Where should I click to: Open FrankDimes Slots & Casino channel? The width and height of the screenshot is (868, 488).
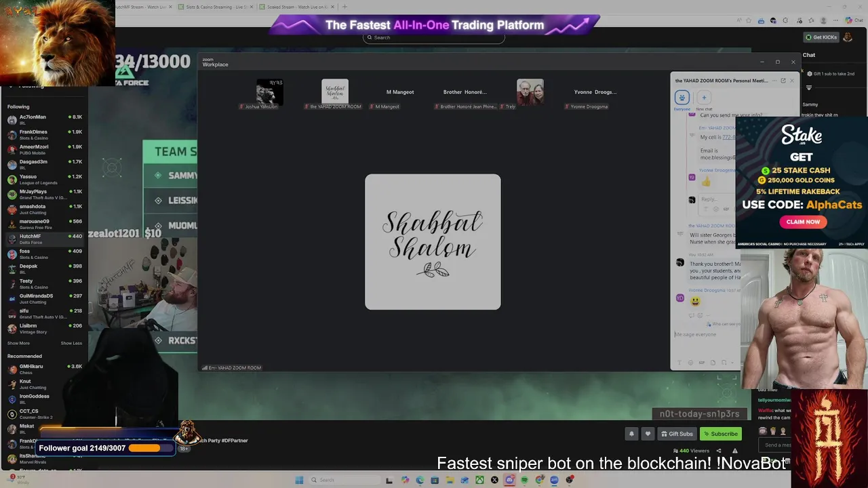point(44,135)
